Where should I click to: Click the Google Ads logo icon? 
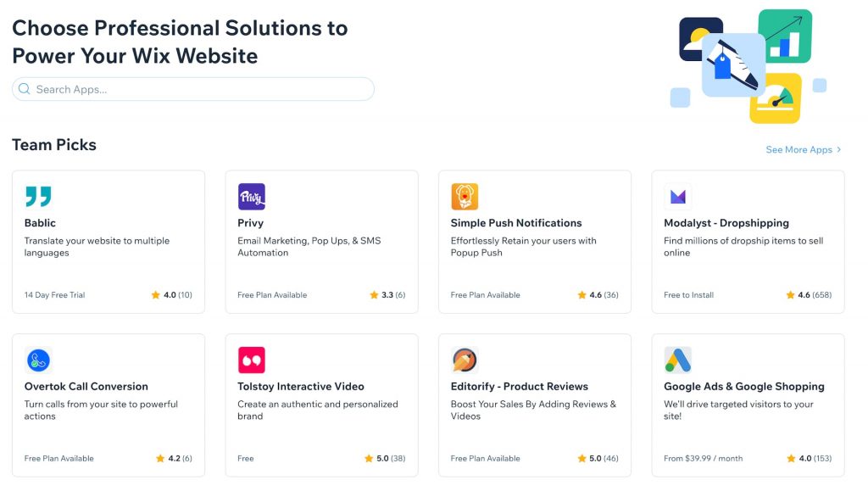coord(677,360)
